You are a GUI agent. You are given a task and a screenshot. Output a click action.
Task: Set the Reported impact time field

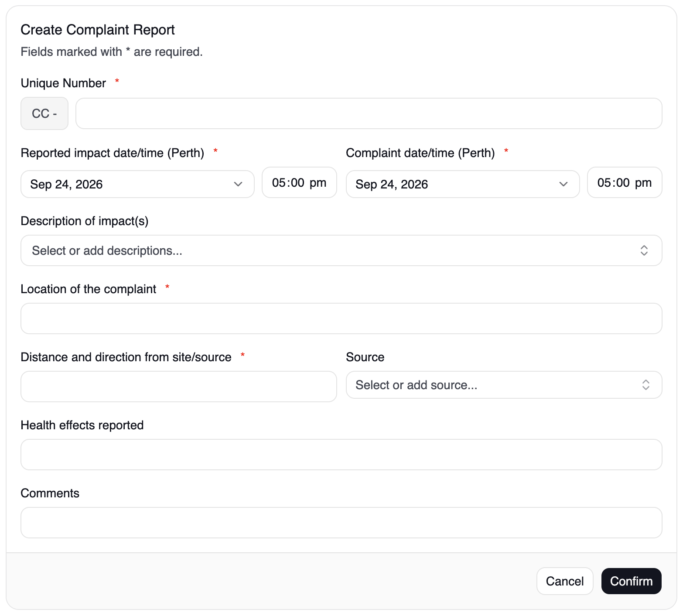pos(299,182)
